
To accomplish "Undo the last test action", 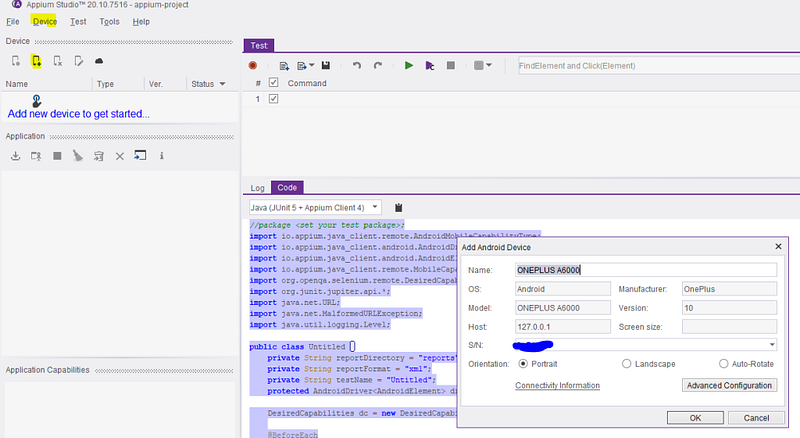I will pos(357,65).
